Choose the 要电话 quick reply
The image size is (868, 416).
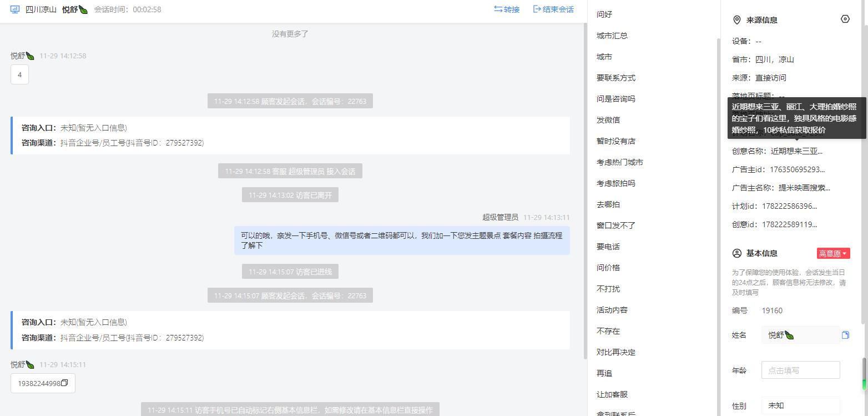[608, 247]
